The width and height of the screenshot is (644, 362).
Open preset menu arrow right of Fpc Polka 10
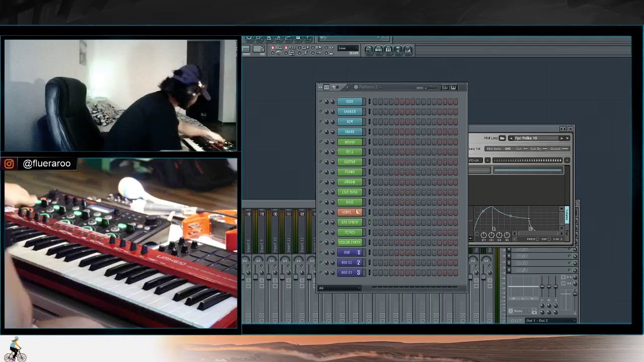[x=567, y=138]
